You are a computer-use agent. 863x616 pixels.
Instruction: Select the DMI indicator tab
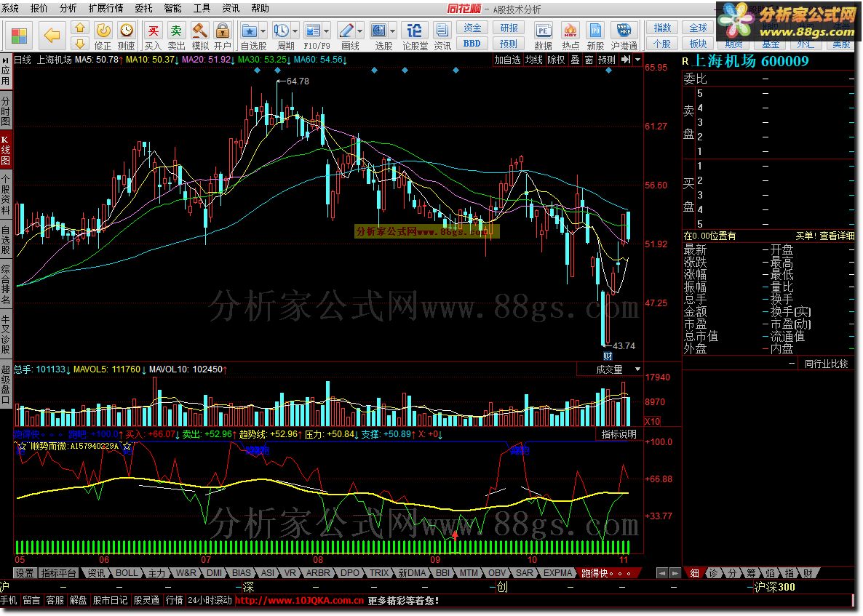214,572
